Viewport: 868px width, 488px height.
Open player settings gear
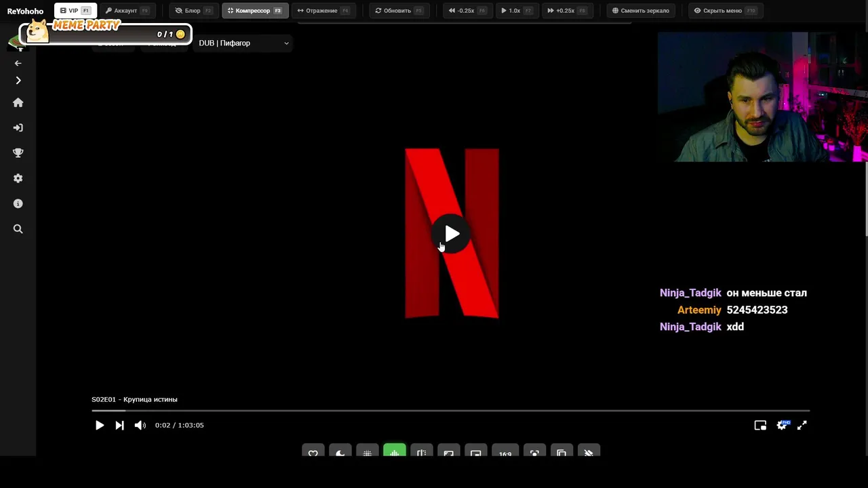[x=782, y=425]
